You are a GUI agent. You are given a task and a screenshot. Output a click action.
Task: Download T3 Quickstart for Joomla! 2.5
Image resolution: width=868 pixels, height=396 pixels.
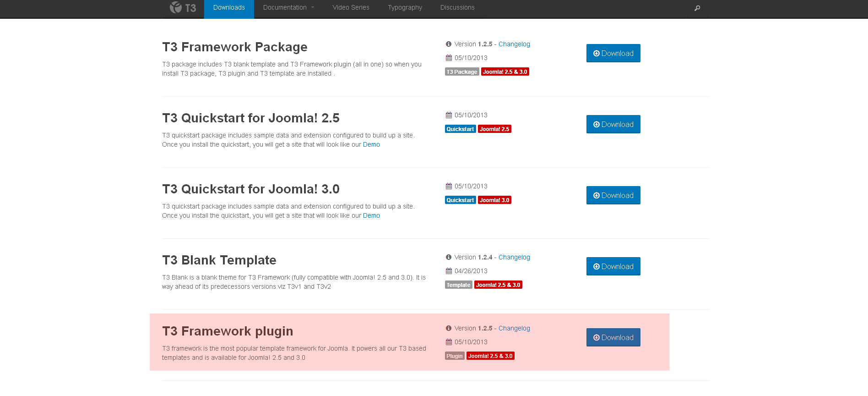point(613,125)
